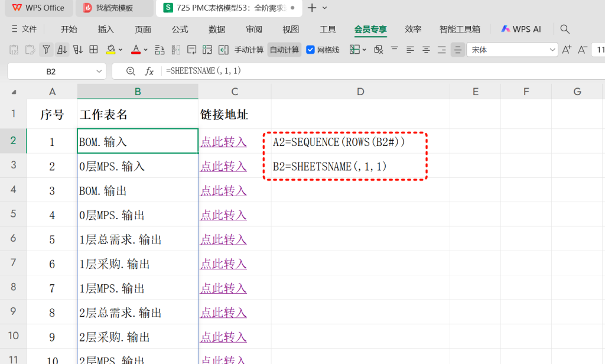Screen dimensions: 605x364
Task: Click the 文件 hamburger menu
Action: (24, 29)
